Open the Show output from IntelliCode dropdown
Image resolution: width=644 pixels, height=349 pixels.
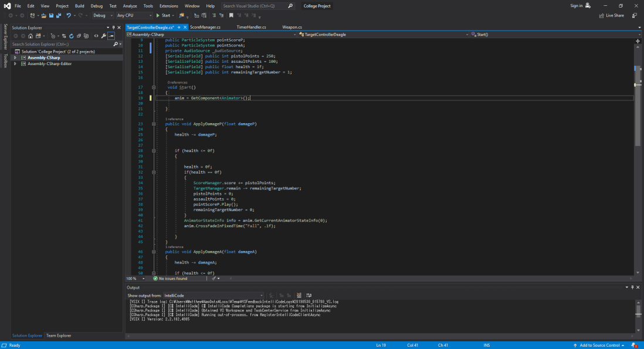coord(213,296)
